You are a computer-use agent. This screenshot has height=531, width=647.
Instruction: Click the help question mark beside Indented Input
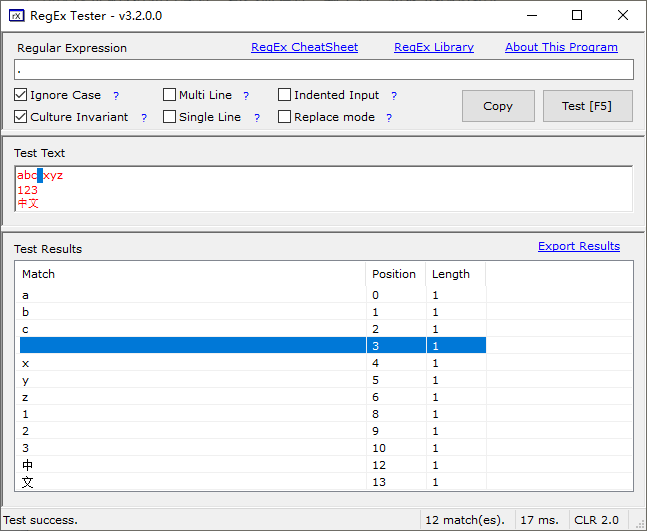point(394,96)
